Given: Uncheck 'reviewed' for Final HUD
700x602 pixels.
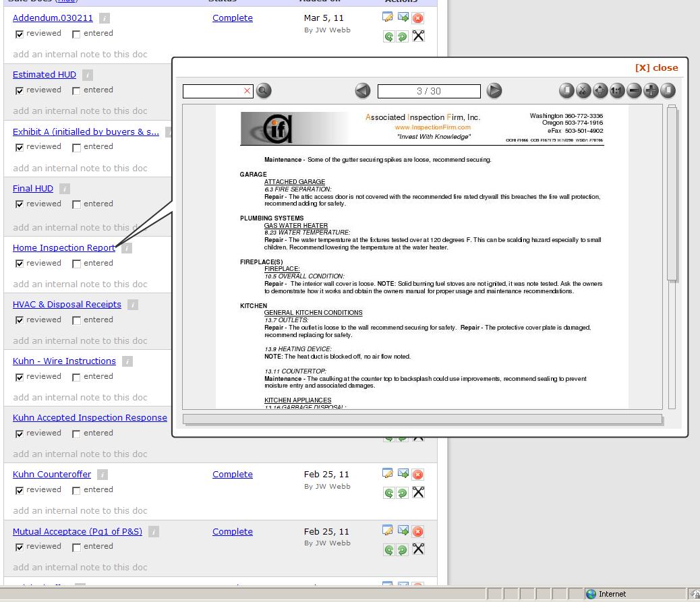Looking at the screenshot, I should 20,204.
